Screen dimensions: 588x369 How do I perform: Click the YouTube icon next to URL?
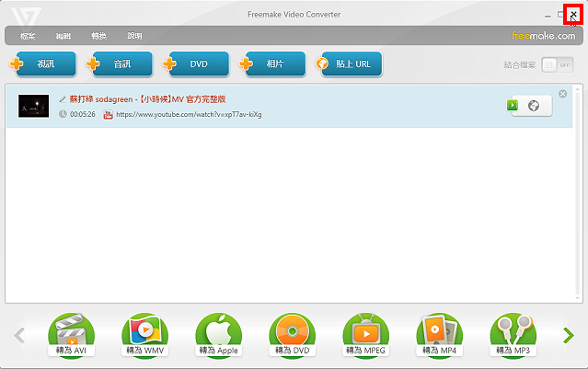[x=108, y=114]
